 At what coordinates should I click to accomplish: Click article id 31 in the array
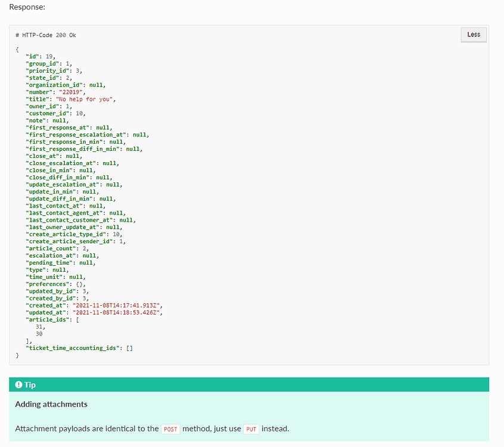pos(39,327)
